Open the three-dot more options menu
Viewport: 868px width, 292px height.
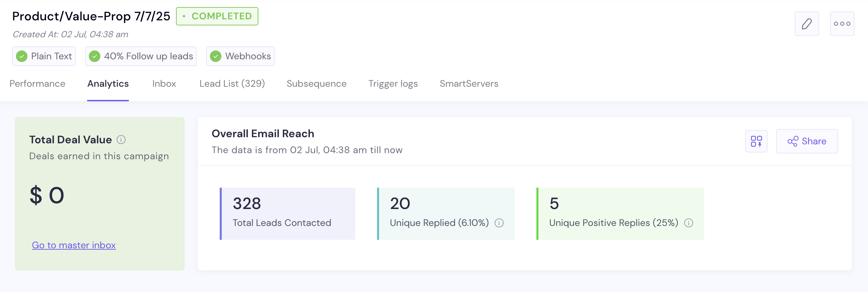point(842,24)
